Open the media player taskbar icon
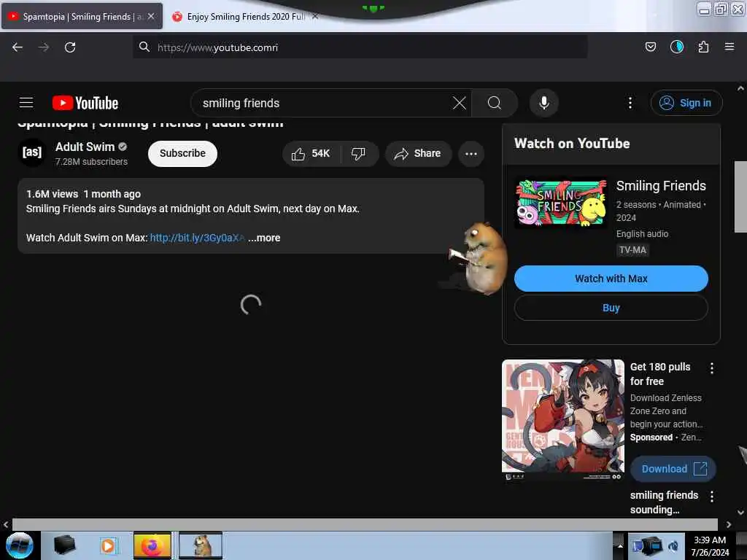747x560 pixels. click(108, 545)
